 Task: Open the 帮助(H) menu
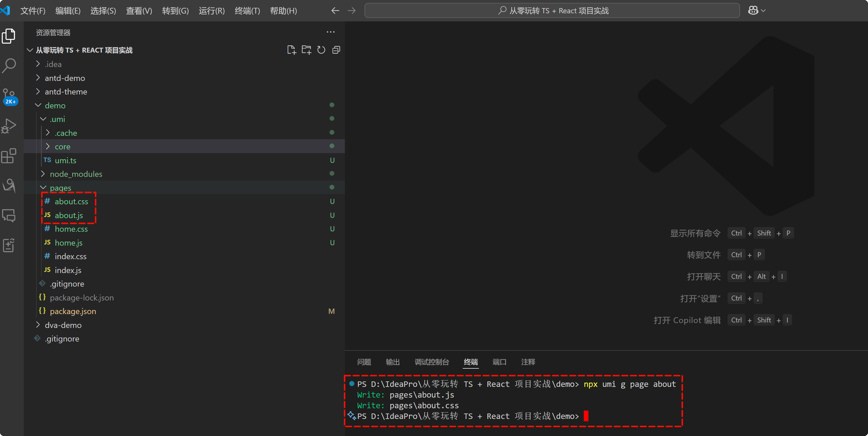(x=283, y=11)
